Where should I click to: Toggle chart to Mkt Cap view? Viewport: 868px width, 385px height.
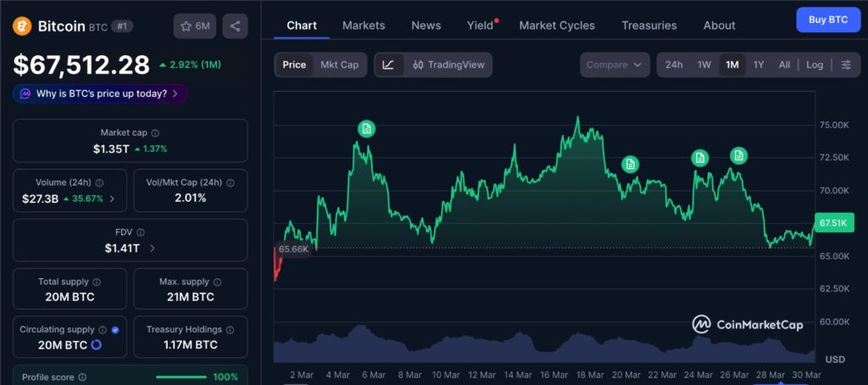pyautogui.click(x=339, y=64)
